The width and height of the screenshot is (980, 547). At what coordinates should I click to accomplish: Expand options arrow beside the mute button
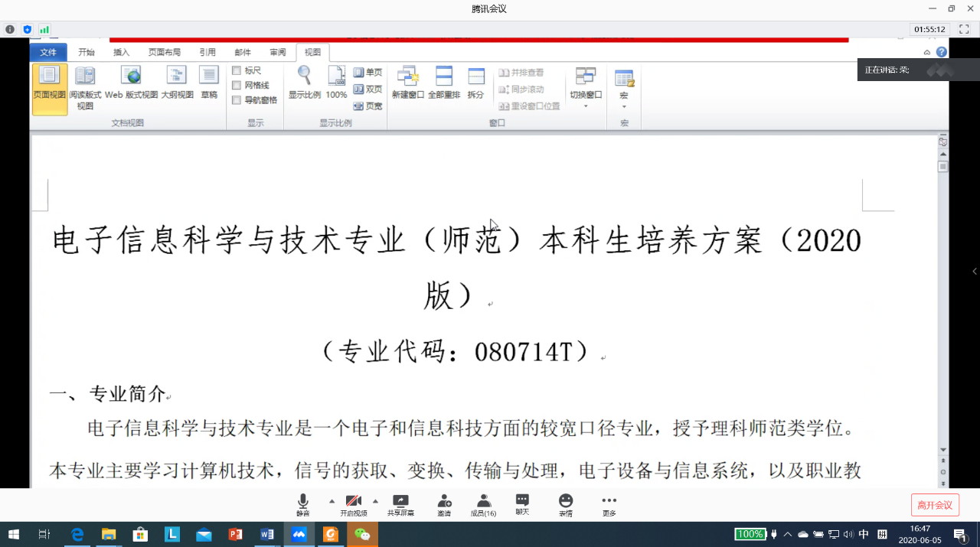(332, 501)
